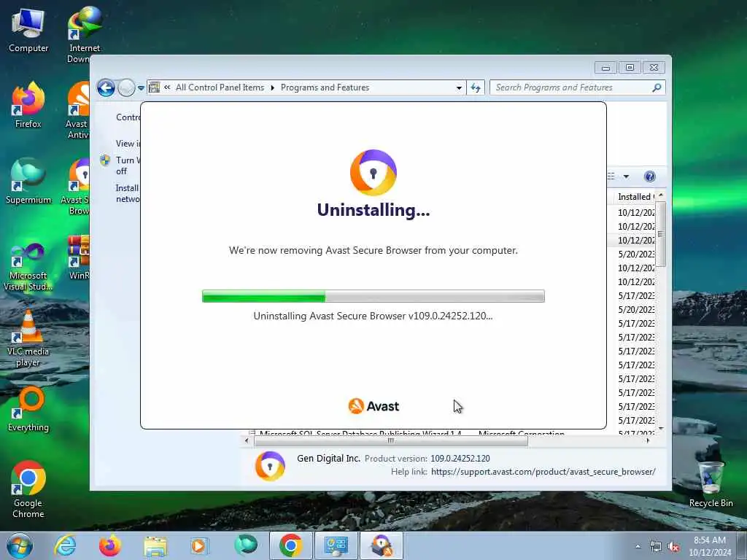This screenshot has width=747, height=560.
Task: Open the Everything search desktop shortcut
Action: (28, 409)
